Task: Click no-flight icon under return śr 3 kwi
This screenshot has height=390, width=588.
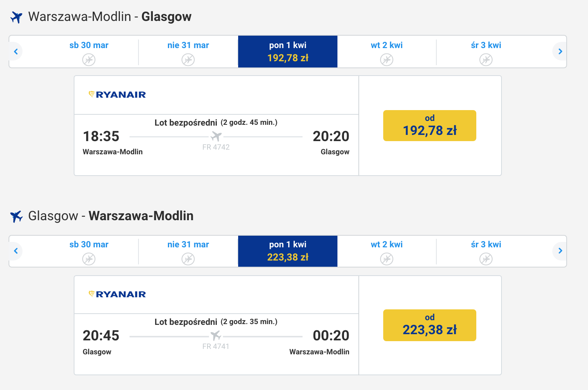Action: (486, 259)
